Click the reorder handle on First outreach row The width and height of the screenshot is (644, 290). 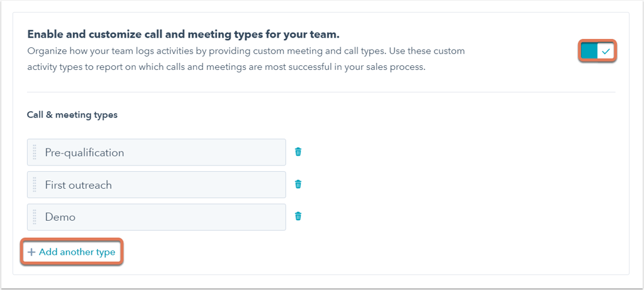35,184
